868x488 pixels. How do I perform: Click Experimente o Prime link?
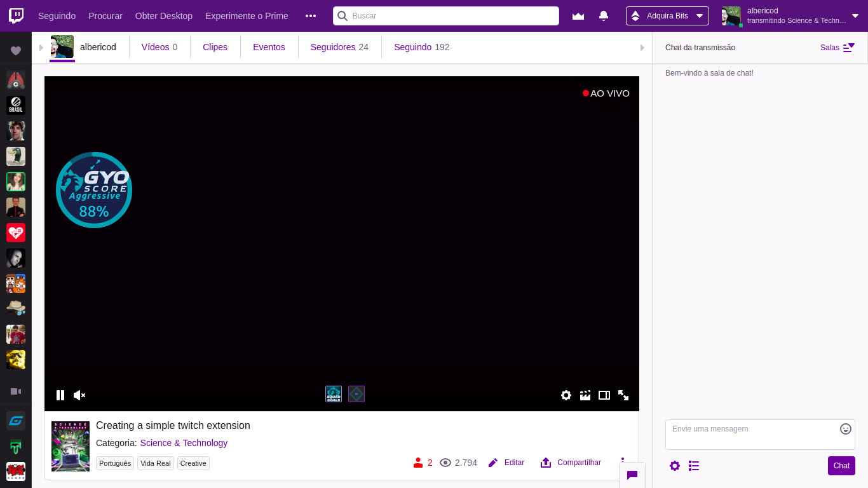[x=247, y=16]
